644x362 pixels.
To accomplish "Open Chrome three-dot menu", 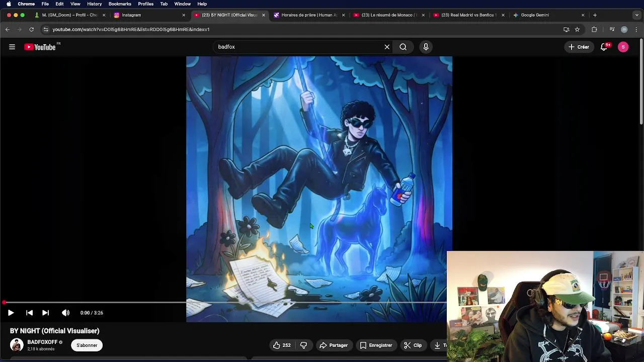I will click(x=636, y=29).
